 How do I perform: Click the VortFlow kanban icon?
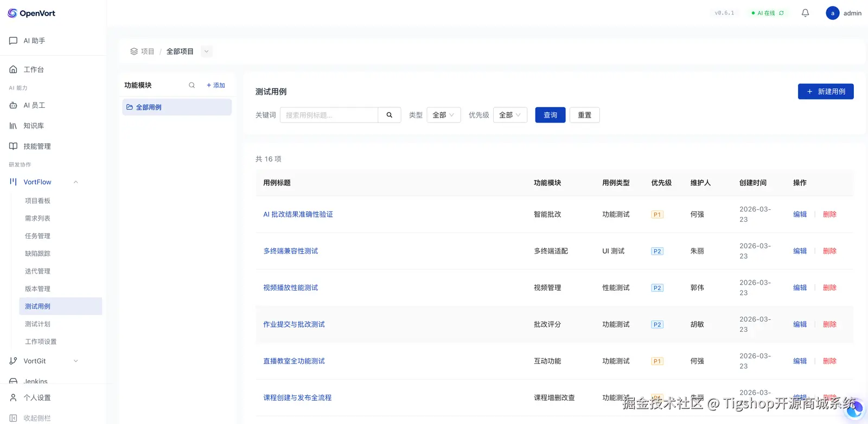(13, 182)
